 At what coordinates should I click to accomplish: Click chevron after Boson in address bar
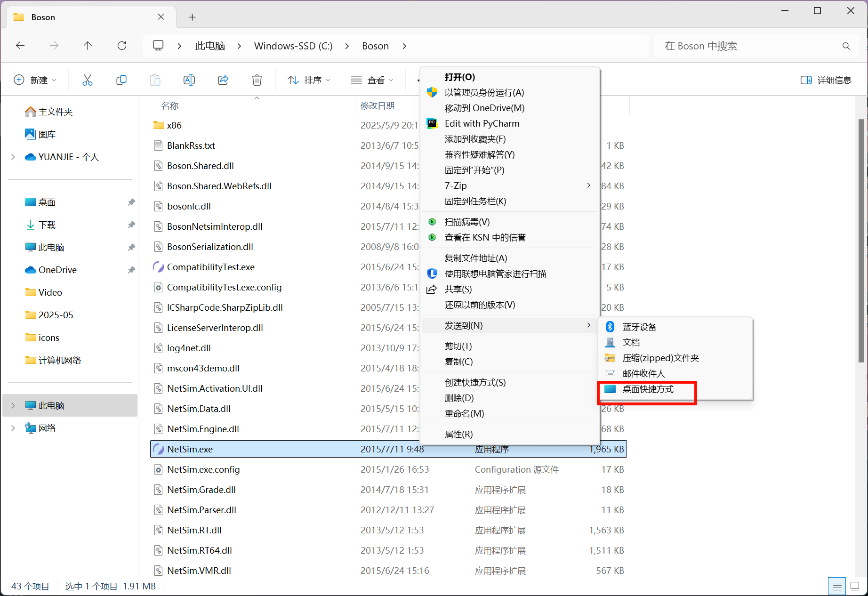tap(404, 46)
